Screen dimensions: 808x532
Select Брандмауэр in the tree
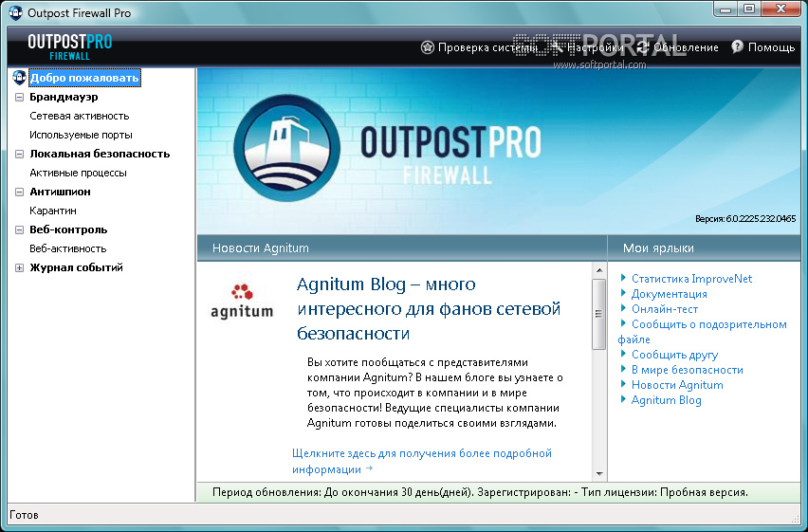(64, 97)
